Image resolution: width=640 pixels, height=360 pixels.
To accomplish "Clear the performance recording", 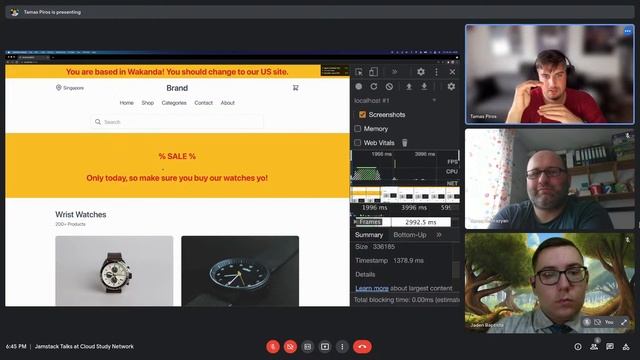I will click(389, 87).
